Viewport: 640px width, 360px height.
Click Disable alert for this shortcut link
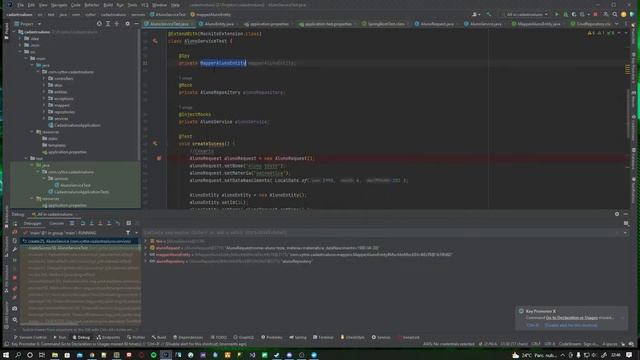571,325
